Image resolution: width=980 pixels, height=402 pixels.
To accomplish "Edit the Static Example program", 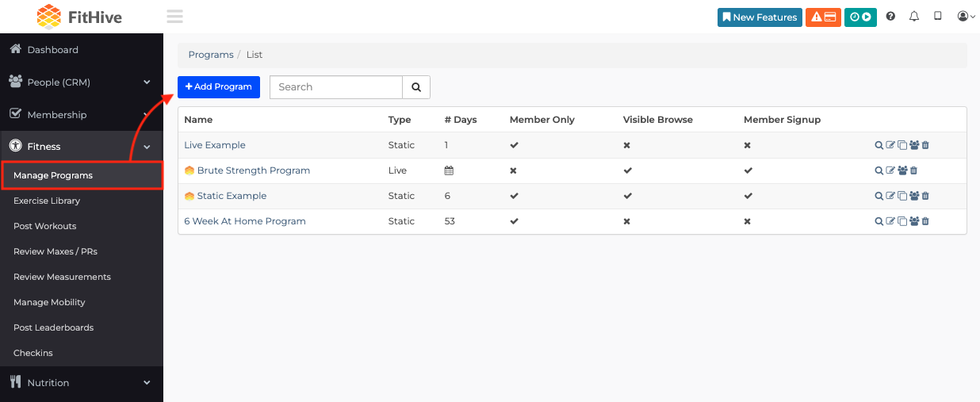I will (890, 196).
